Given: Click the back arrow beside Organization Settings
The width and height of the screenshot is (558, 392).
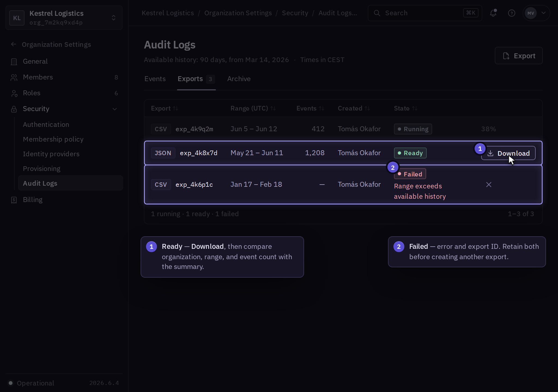Looking at the screenshot, I should pyautogui.click(x=14, y=44).
